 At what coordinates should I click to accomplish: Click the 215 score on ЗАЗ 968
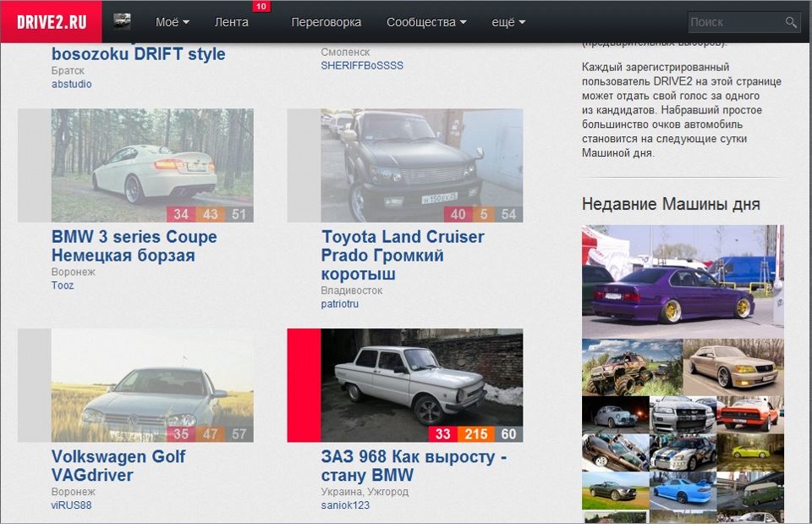[476, 433]
